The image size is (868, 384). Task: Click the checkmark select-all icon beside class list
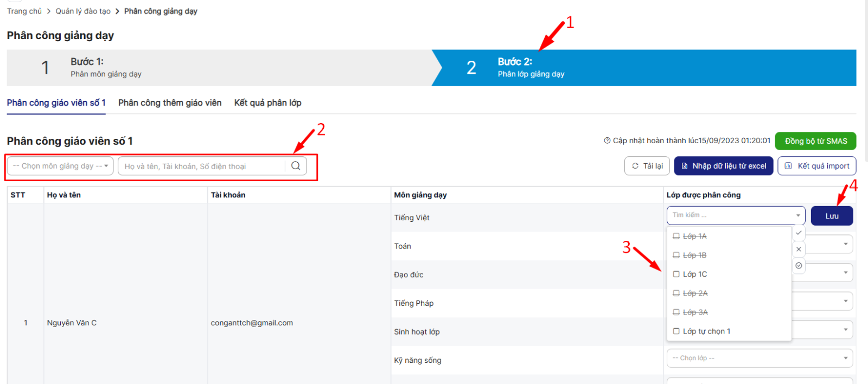point(799,233)
